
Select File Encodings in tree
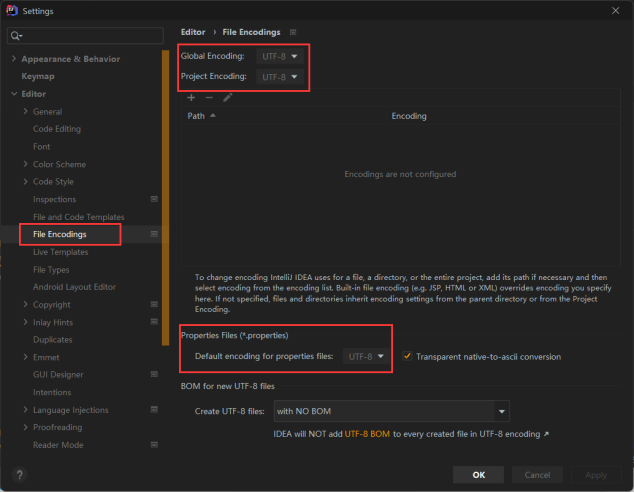[60, 234]
